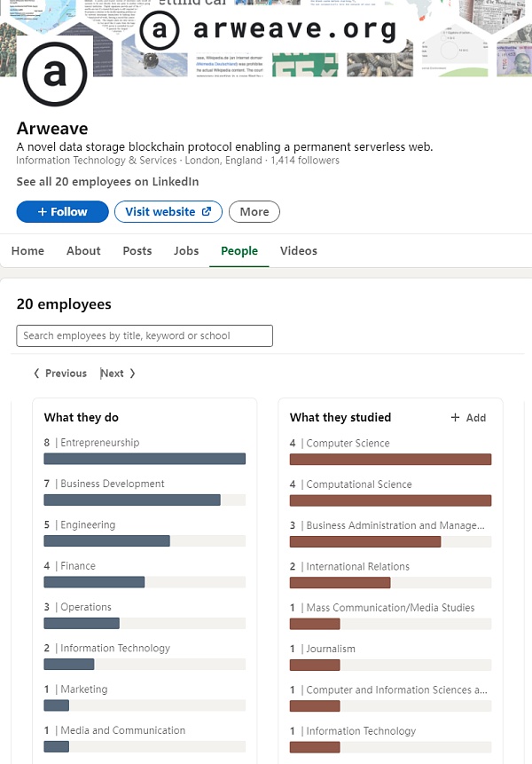Screen dimensions: 532x764
Task: Open the Videos tab
Action: tap(299, 251)
